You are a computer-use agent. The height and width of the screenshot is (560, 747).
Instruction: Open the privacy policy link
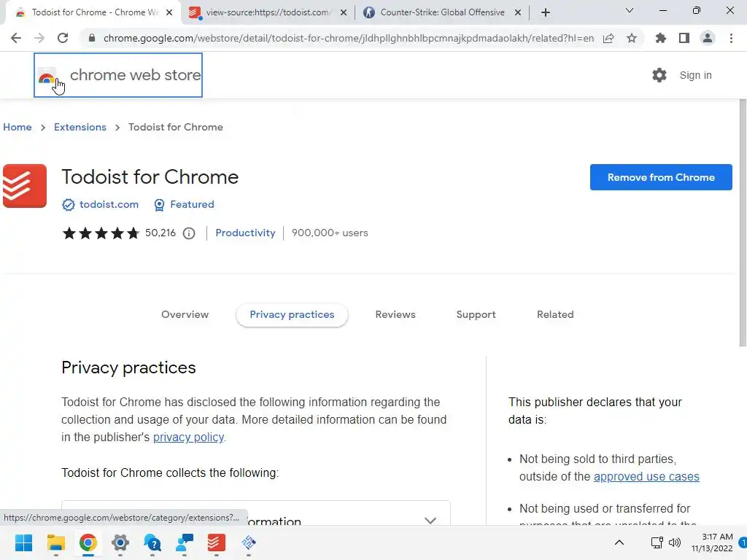[x=188, y=437]
